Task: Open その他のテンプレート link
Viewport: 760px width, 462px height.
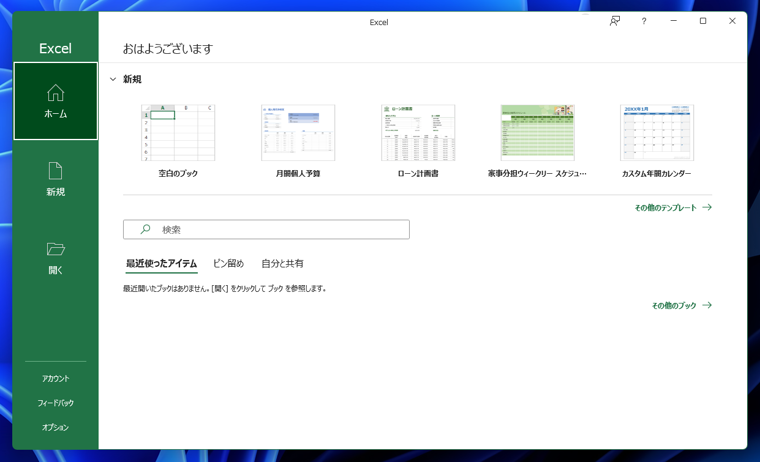Action: pyautogui.click(x=673, y=207)
